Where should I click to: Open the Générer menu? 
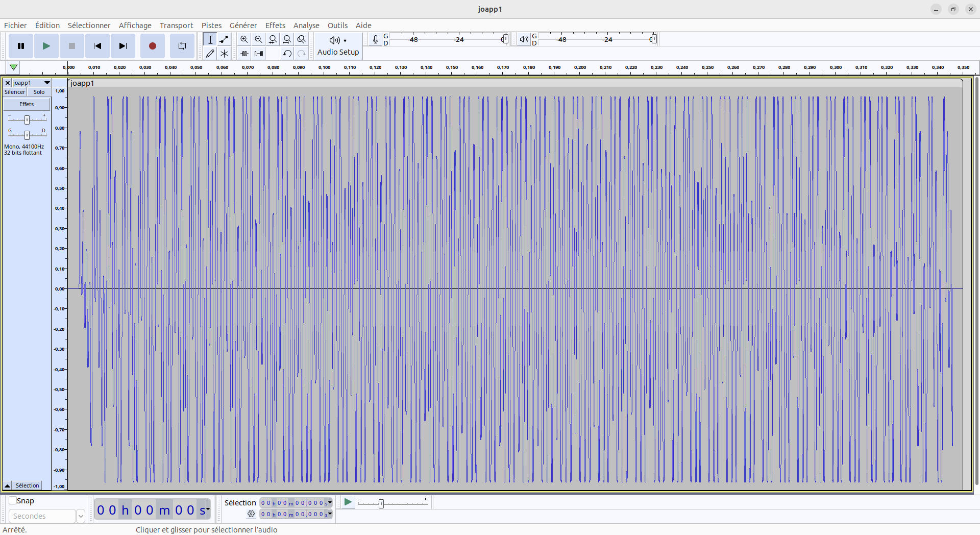[243, 26]
